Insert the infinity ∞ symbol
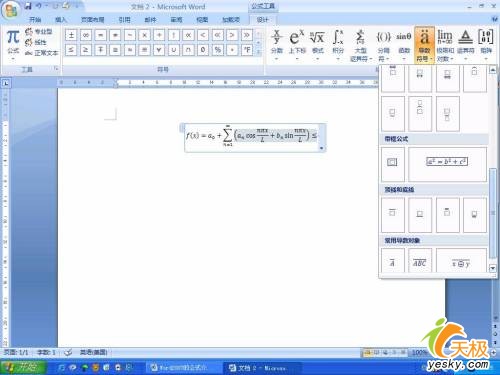500x375 pixels. click(86, 35)
